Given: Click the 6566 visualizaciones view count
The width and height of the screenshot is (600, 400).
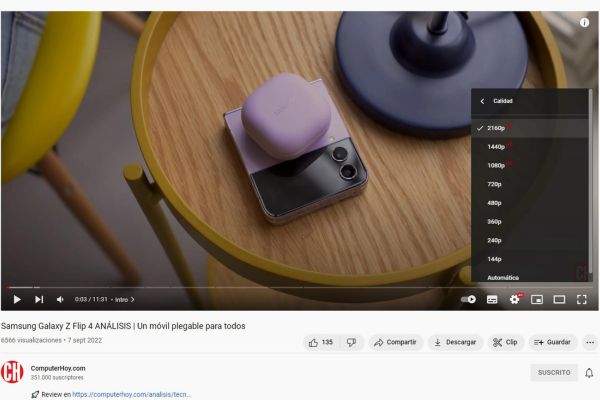Looking at the screenshot, I should [x=31, y=340].
